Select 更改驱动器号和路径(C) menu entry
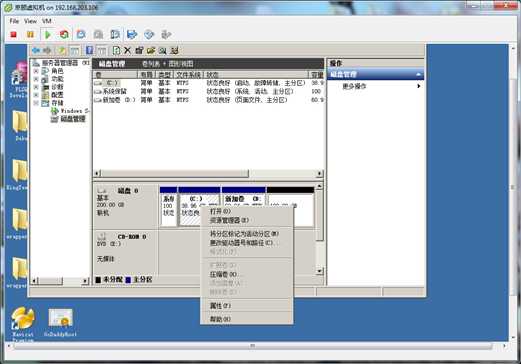521x364 pixels. pos(247,243)
